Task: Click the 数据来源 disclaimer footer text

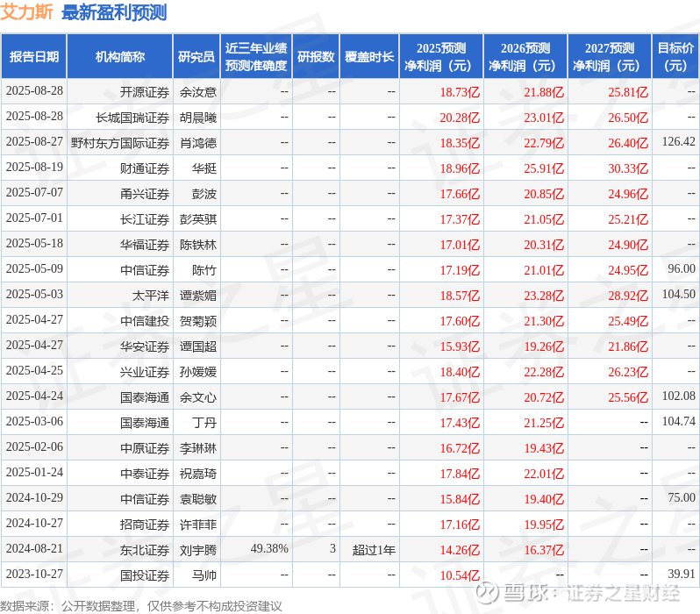Action: (141, 606)
